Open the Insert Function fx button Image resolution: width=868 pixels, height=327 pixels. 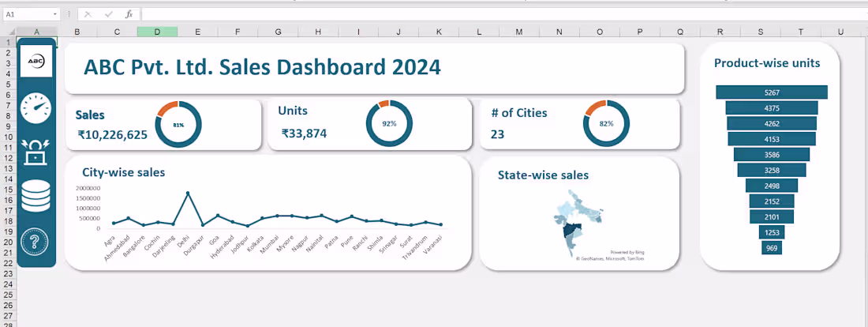(129, 14)
